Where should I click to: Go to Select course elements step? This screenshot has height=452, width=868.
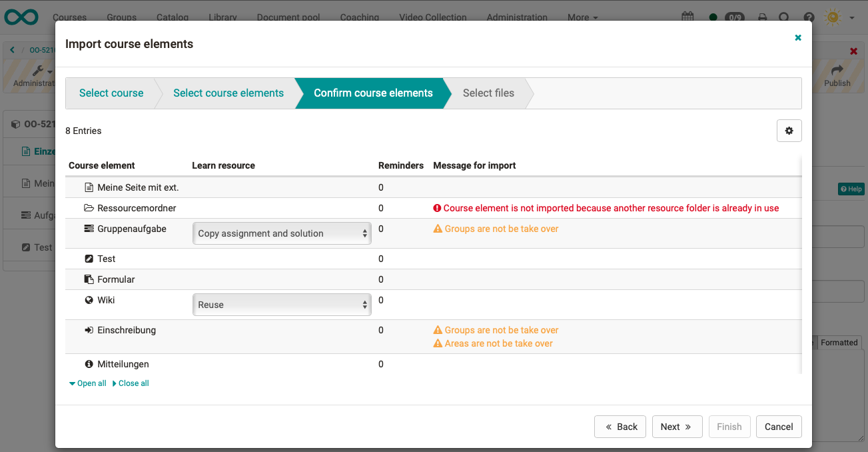(x=228, y=93)
